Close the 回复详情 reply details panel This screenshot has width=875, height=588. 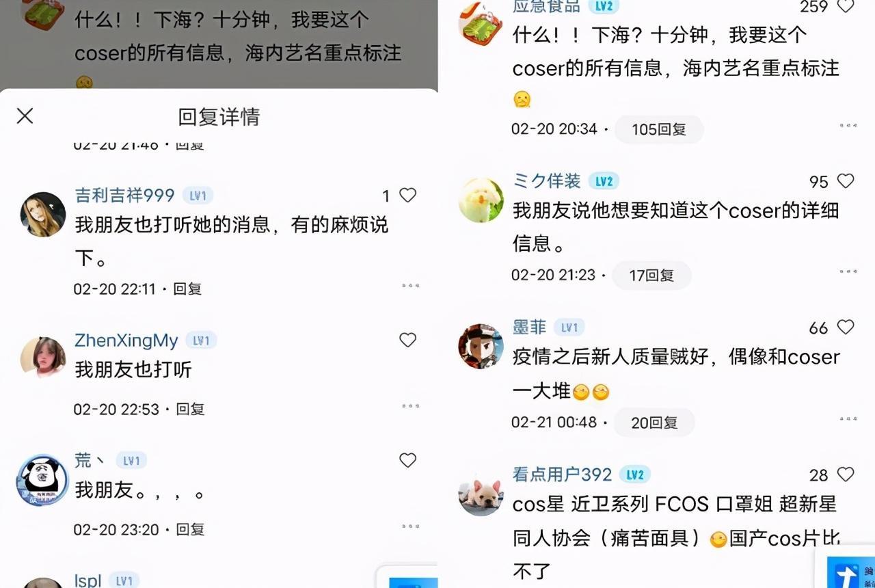click(x=25, y=116)
